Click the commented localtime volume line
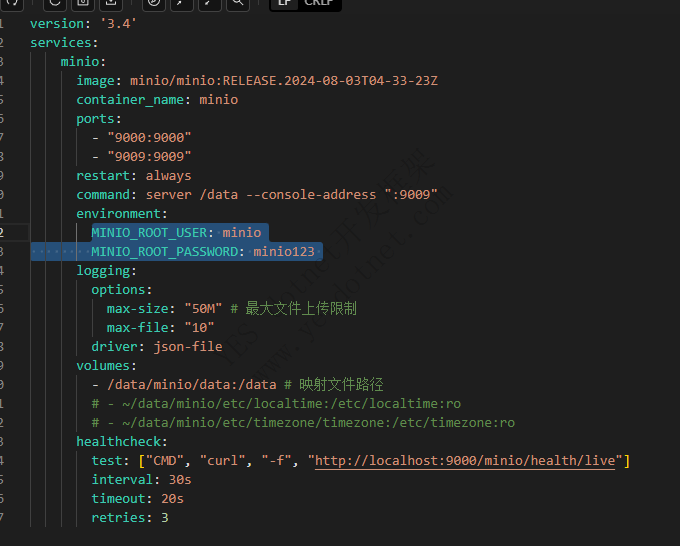680x546 pixels. [276, 404]
